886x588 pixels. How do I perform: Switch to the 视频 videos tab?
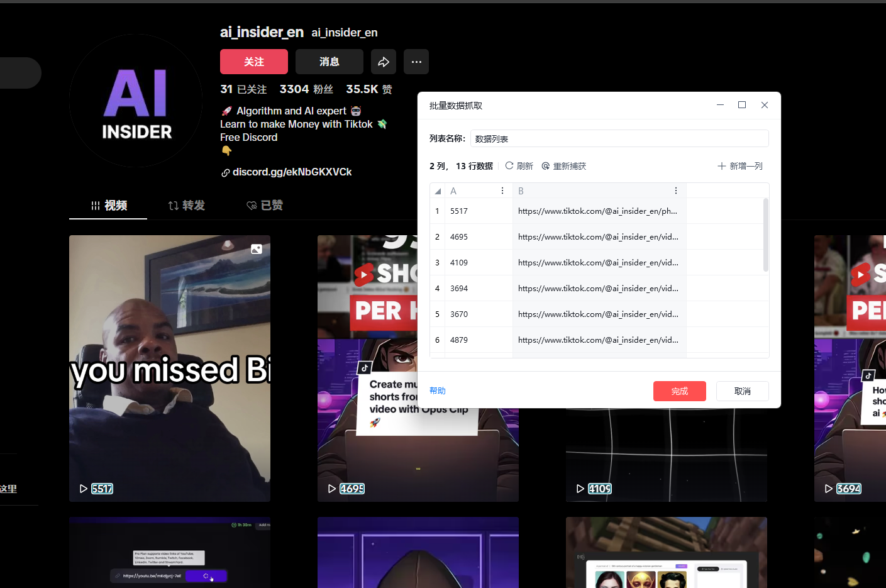(108, 206)
